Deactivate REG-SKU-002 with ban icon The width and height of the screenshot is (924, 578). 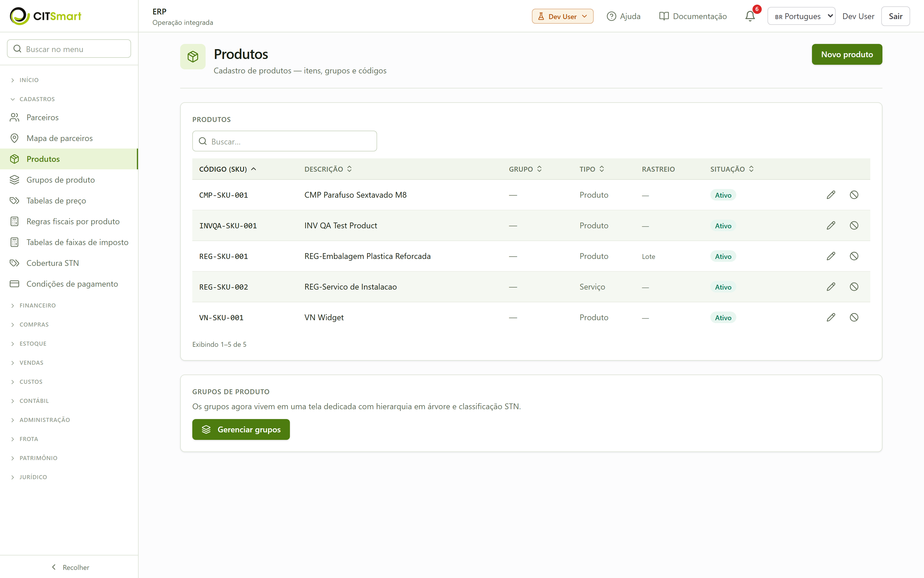point(854,287)
